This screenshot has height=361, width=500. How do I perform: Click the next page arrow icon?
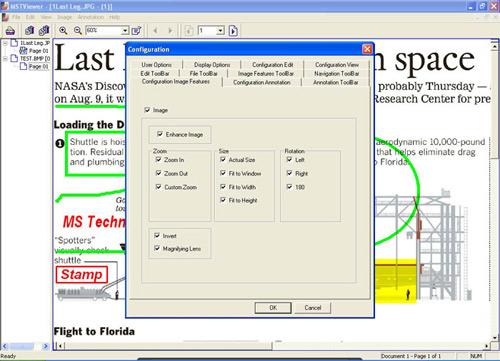[170, 31]
